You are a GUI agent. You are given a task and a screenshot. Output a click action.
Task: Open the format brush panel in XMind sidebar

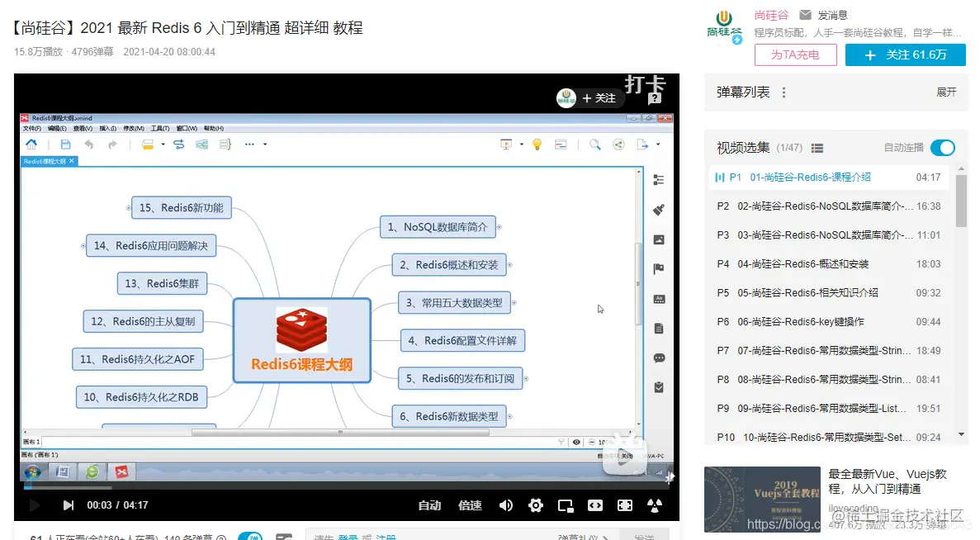coord(659,210)
